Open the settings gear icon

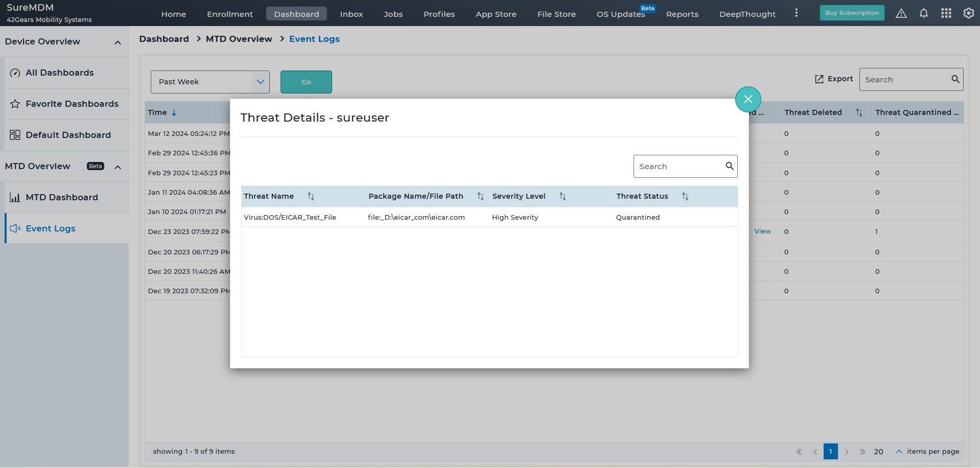[x=968, y=13]
